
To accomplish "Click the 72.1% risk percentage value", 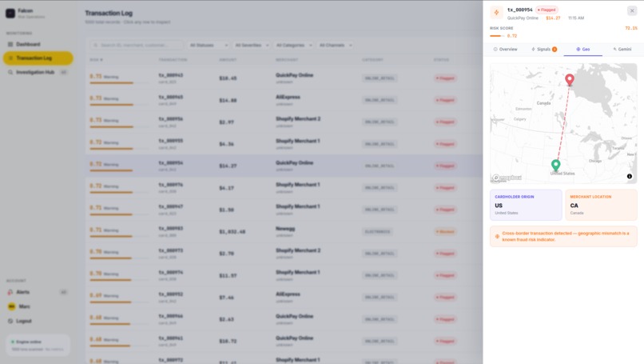I will coord(631,28).
